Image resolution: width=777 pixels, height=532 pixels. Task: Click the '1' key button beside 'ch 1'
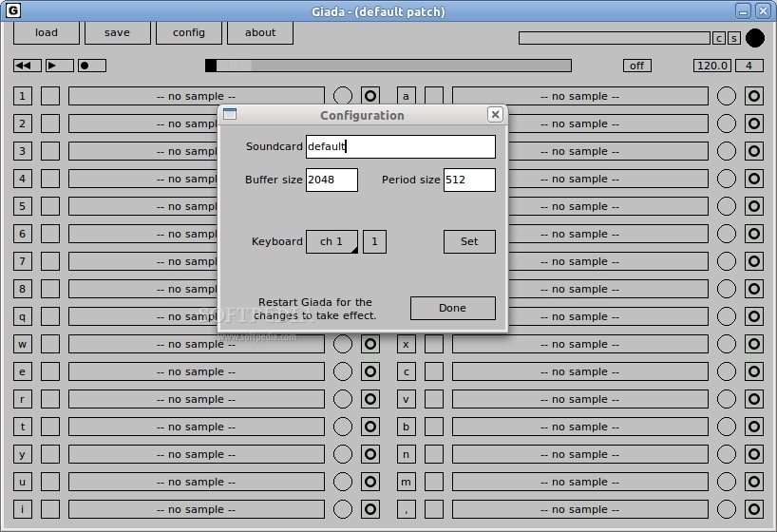coord(374,241)
